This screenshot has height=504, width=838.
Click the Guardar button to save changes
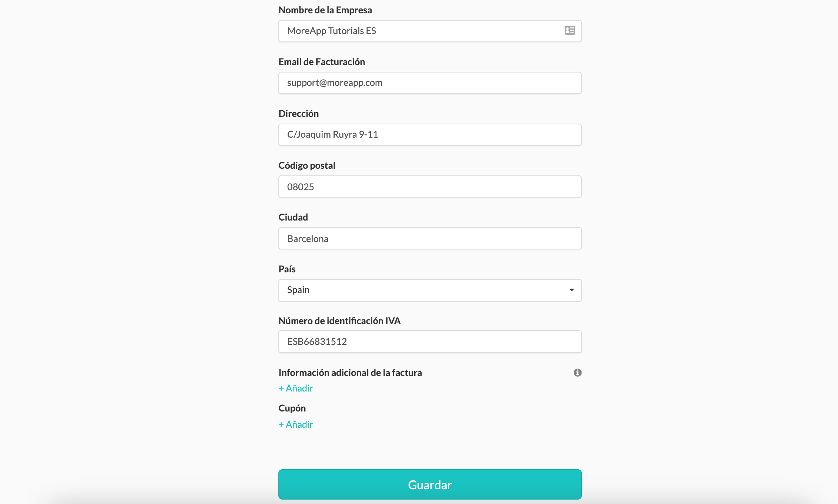coord(430,484)
